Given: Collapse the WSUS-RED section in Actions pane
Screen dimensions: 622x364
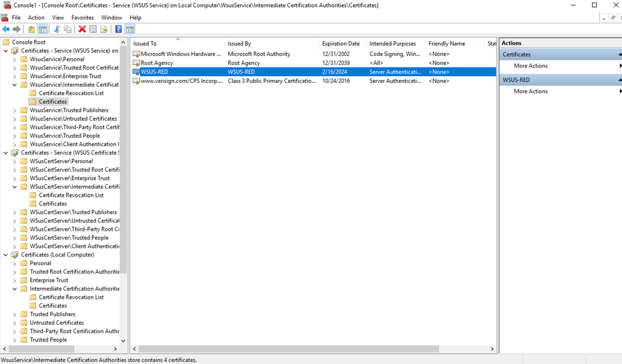Looking at the screenshot, I should (619, 80).
